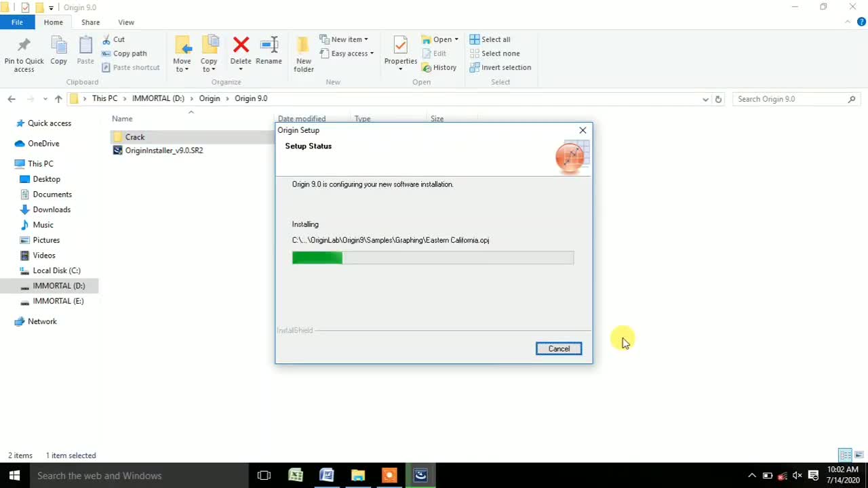
Task: Click the Paste icon in the ribbon
Action: pos(85,45)
